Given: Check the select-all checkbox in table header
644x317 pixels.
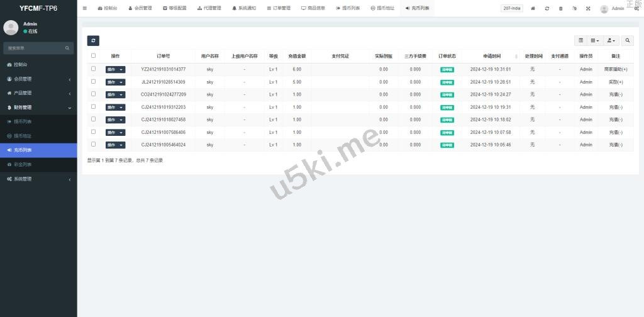Looking at the screenshot, I should [94, 55].
